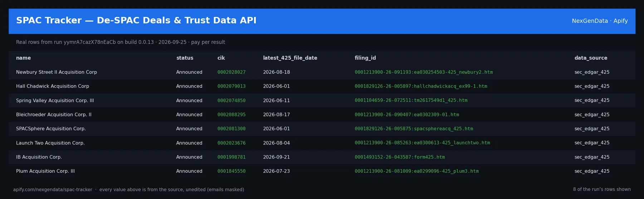
Task: Open filing 0001493152-26-043587:form425.htm
Action: (400, 157)
